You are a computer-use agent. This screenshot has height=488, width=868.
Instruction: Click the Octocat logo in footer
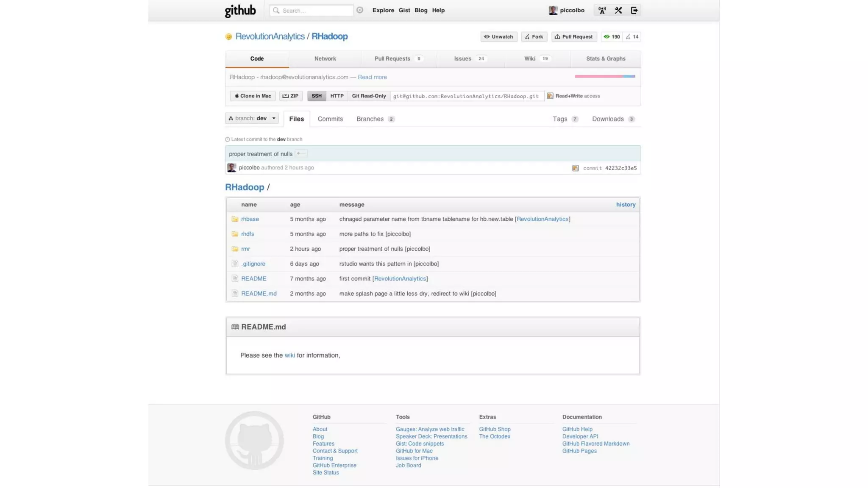click(254, 441)
